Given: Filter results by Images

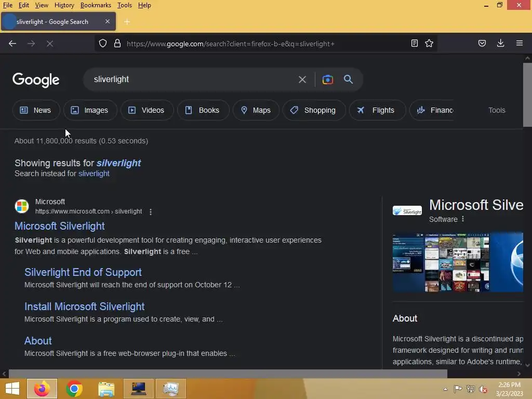Looking at the screenshot, I should click(90, 110).
